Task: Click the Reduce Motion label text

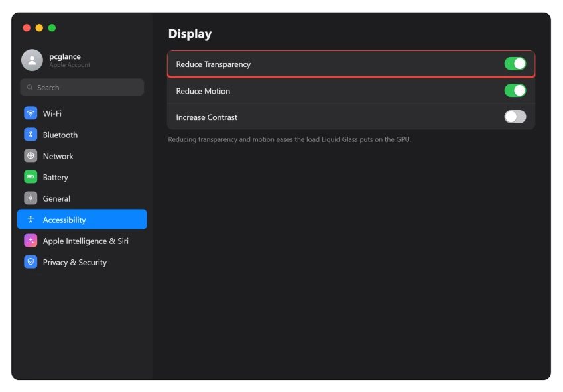Action: coord(203,91)
